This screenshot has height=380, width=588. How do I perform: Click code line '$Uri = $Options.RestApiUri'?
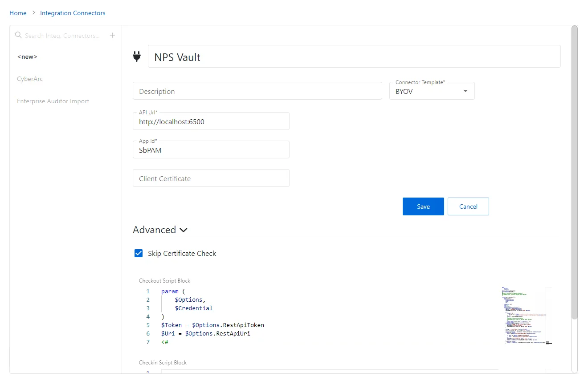tap(206, 333)
